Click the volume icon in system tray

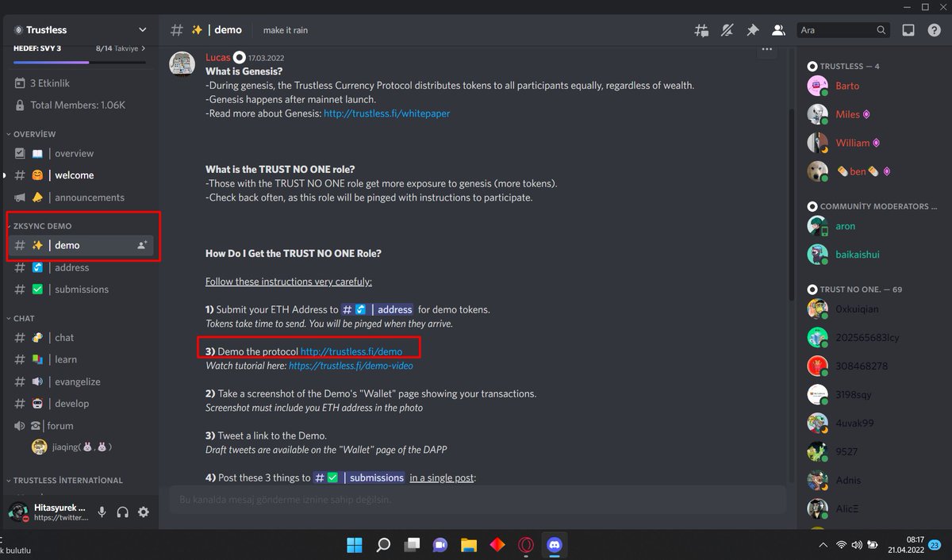[x=857, y=545]
